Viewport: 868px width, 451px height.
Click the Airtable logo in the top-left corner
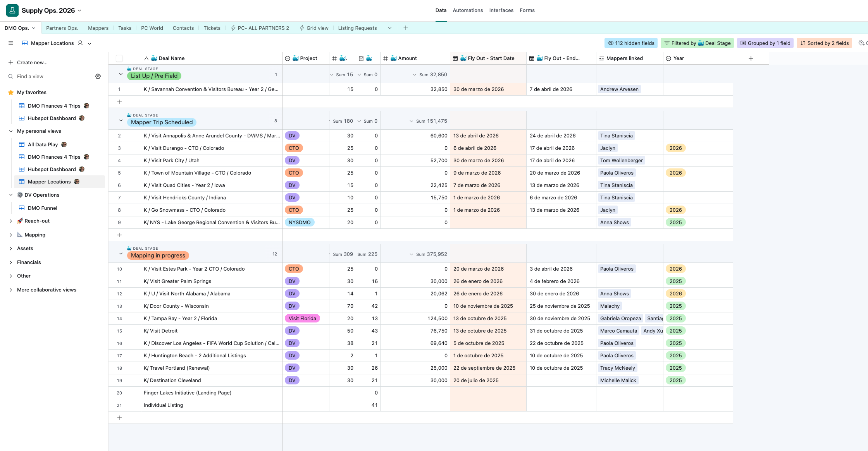(x=12, y=10)
